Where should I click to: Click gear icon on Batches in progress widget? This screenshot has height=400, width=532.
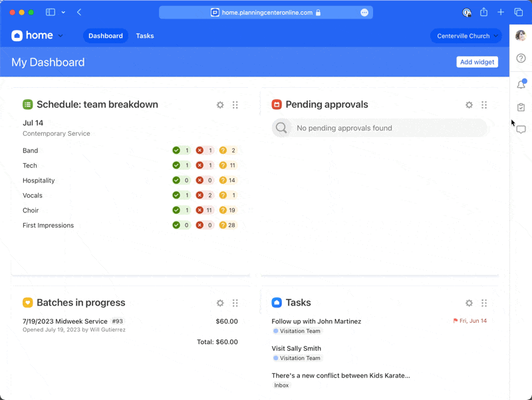[x=220, y=303]
